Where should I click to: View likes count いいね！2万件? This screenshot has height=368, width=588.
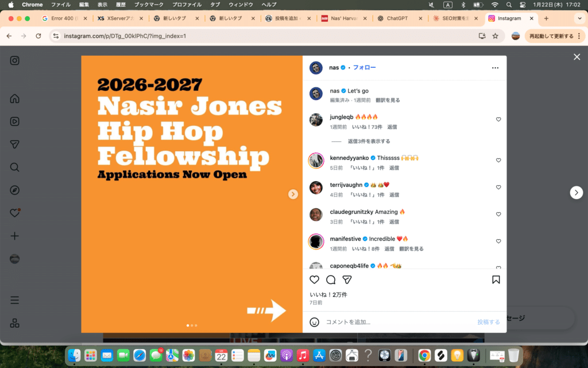328,294
